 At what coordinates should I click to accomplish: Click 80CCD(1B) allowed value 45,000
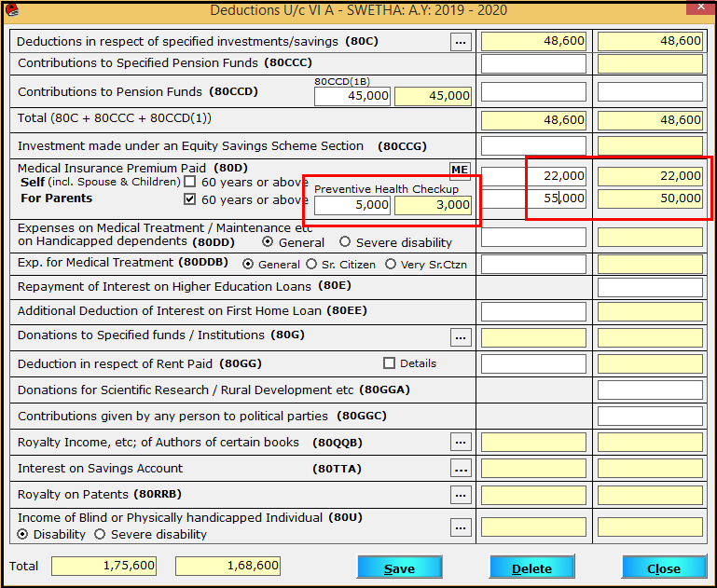coord(433,96)
